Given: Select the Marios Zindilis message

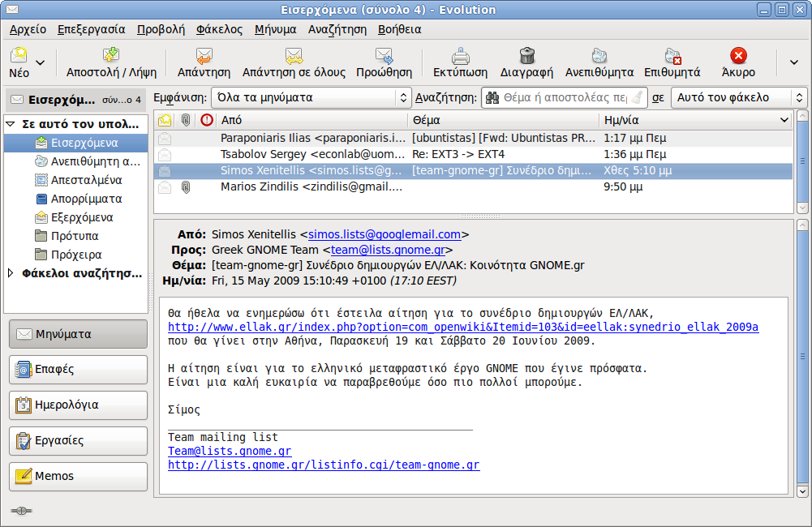Looking at the screenshot, I should pyautogui.click(x=473, y=187).
